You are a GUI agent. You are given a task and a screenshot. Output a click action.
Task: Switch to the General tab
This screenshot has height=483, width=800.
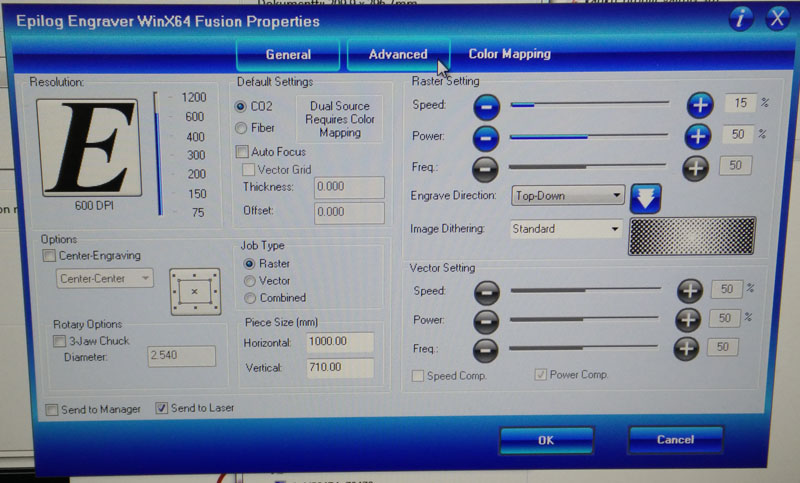pos(288,55)
